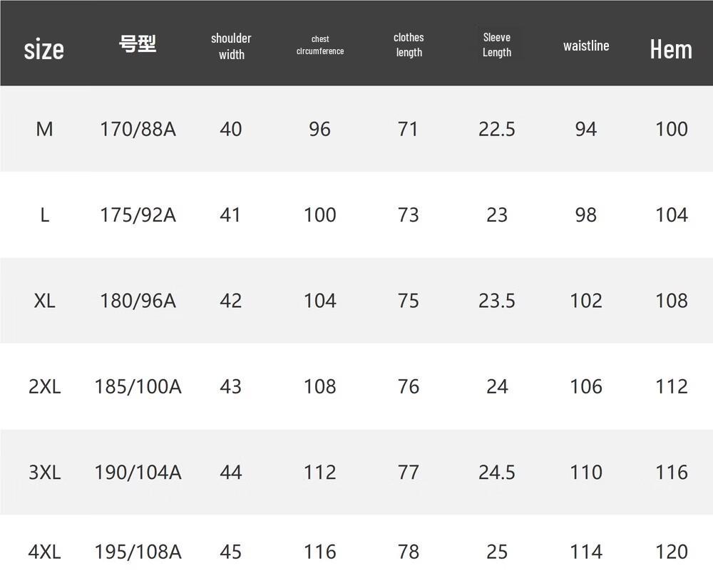The width and height of the screenshot is (713, 588).
Task: Click the 4XL size label
Action: click(x=44, y=552)
